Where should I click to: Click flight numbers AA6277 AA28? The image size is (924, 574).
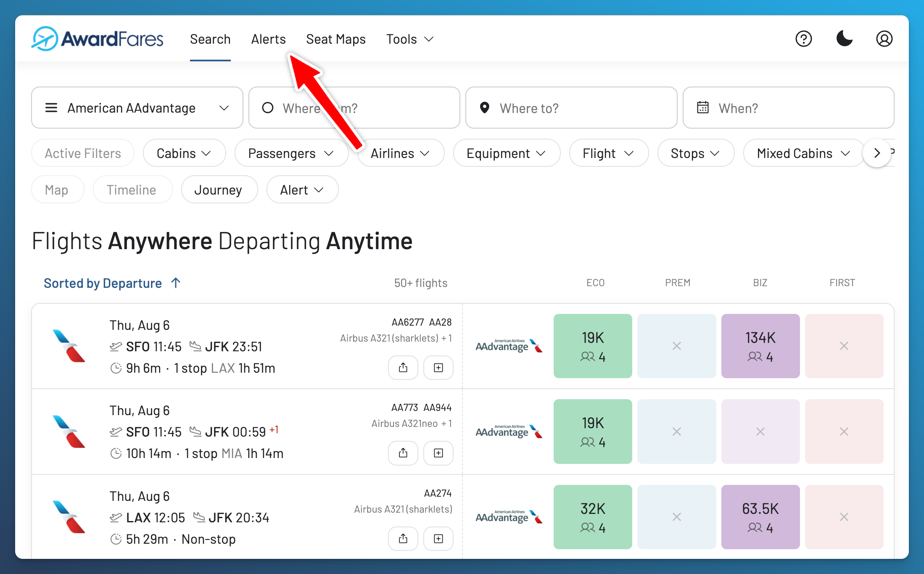pyautogui.click(x=422, y=322)
